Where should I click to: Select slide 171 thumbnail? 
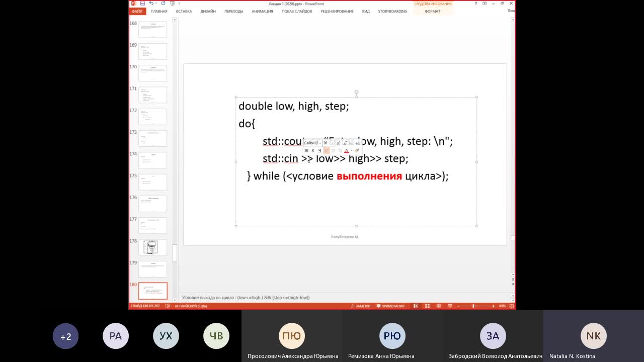coord(152,95)
